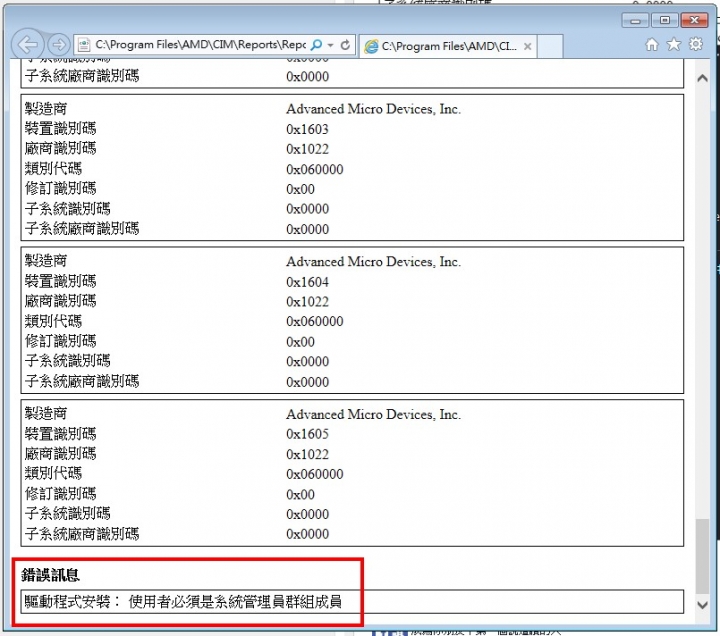Open the address bar autocomplete dropdown arrow

pos(330,45)
